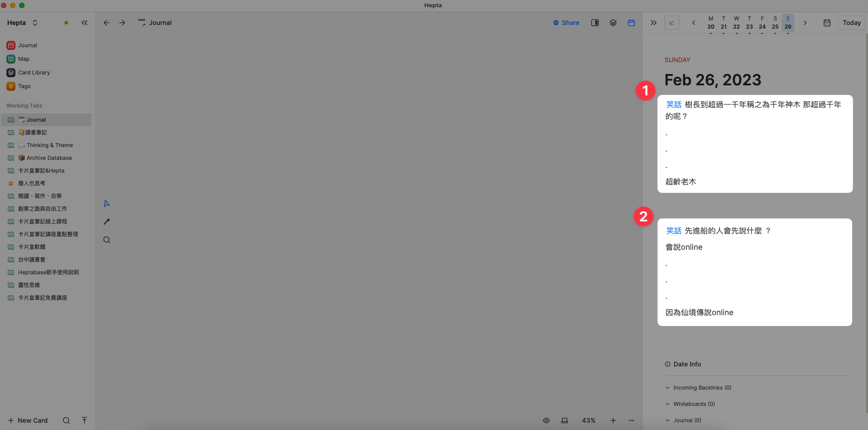Click the zoom out minus icon

631,420
